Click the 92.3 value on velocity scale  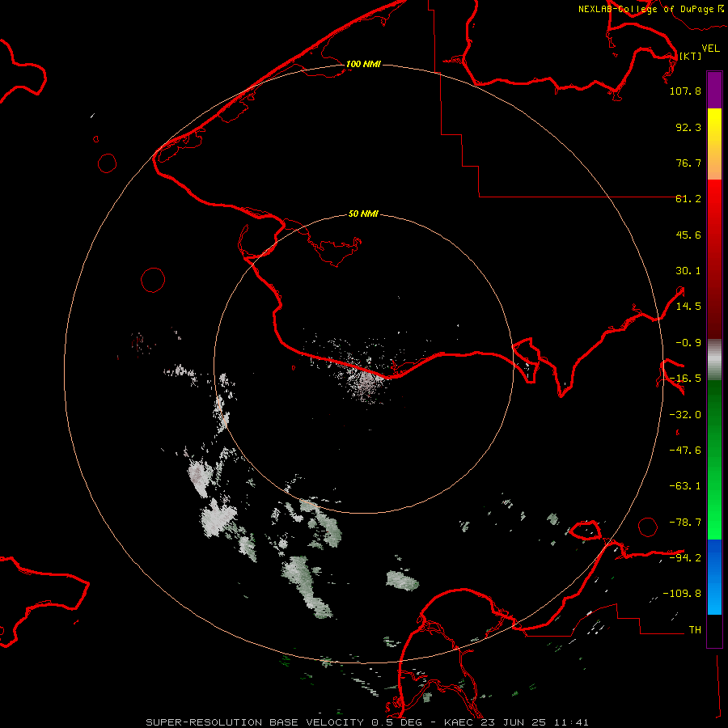click(688, 127)
